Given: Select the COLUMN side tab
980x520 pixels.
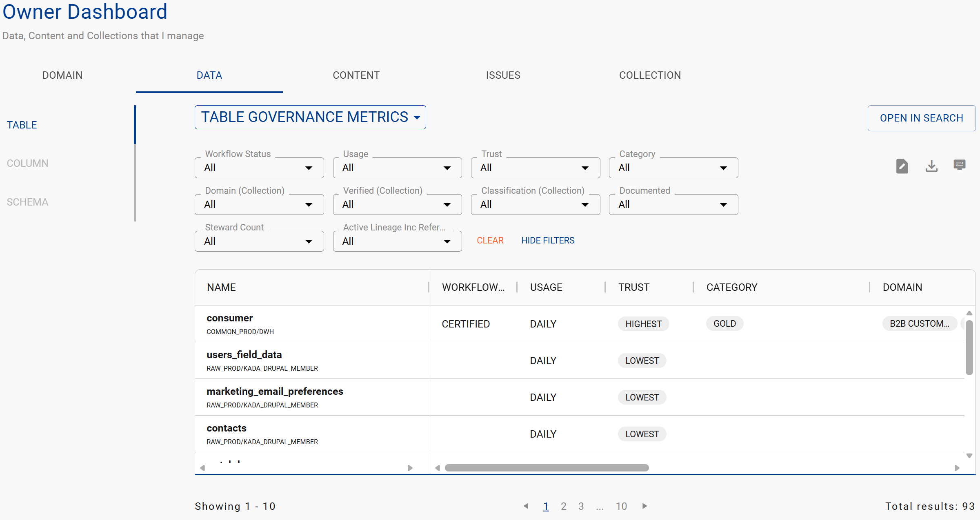Looking at the screenshot, I should [27, 164].
